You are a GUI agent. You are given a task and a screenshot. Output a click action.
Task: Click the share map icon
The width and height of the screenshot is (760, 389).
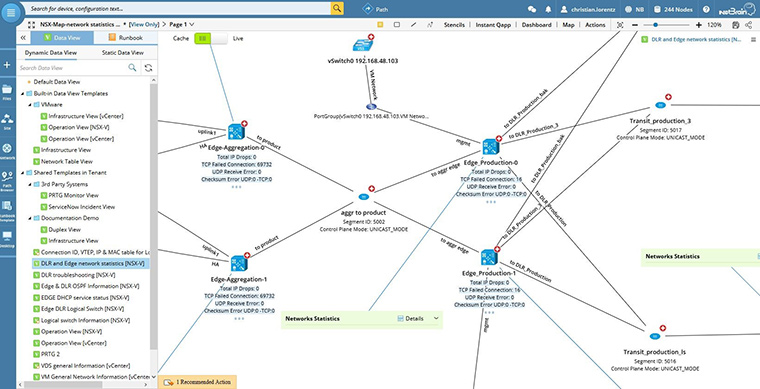pos(749,25)
